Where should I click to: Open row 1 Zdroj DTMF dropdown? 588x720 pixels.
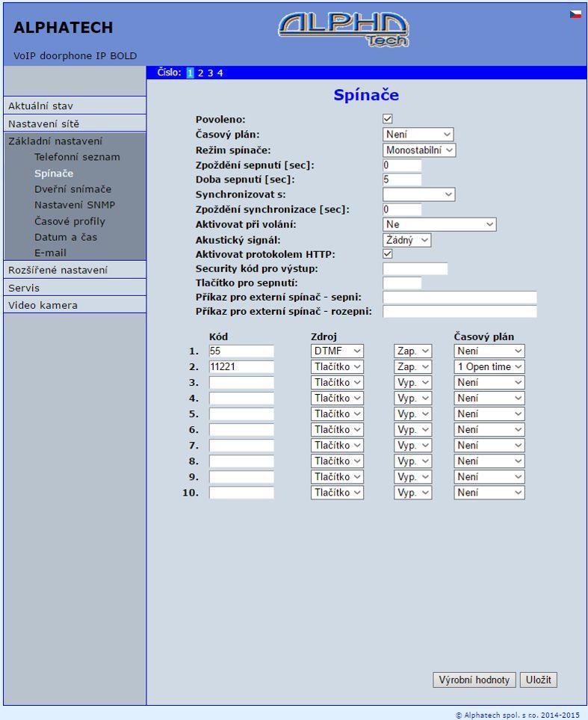pyautogui.click(x=337, y=351)
